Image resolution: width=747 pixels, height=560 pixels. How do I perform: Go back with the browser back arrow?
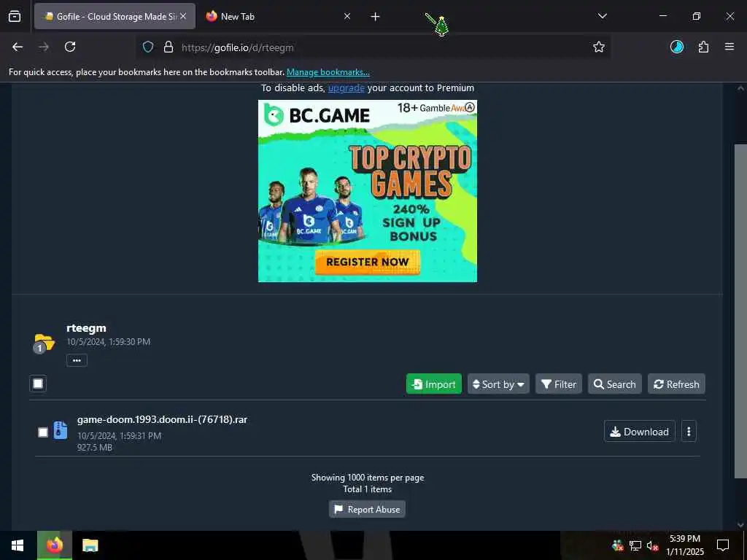point(18,47)
